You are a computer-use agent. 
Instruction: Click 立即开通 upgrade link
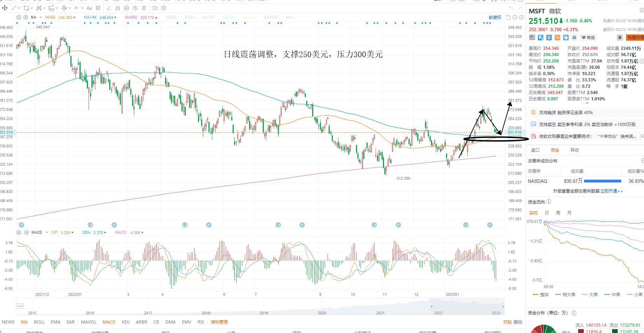[x=611, y=191]
